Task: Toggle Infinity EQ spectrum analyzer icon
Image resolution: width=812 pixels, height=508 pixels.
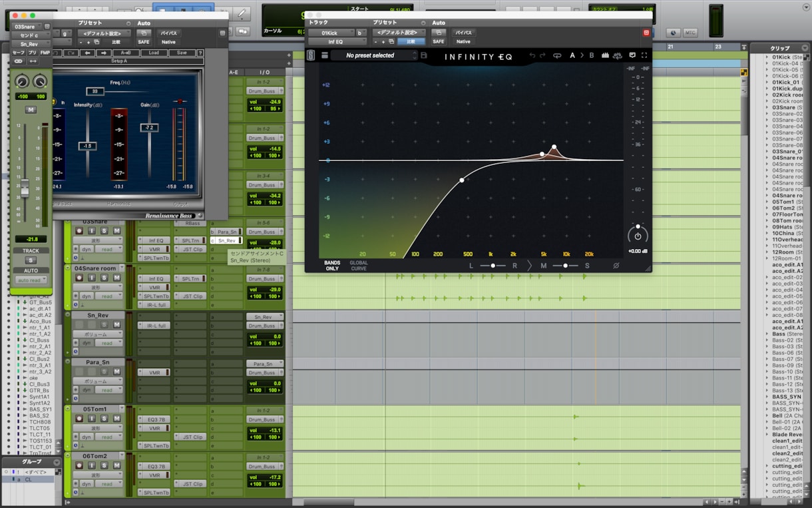Action: tap(606, 56)
